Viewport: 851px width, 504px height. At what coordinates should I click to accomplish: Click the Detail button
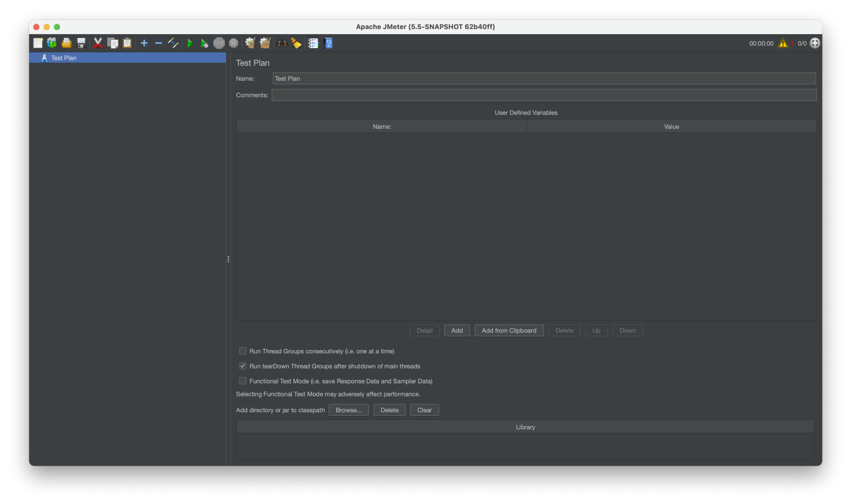[x=425, y=331]
